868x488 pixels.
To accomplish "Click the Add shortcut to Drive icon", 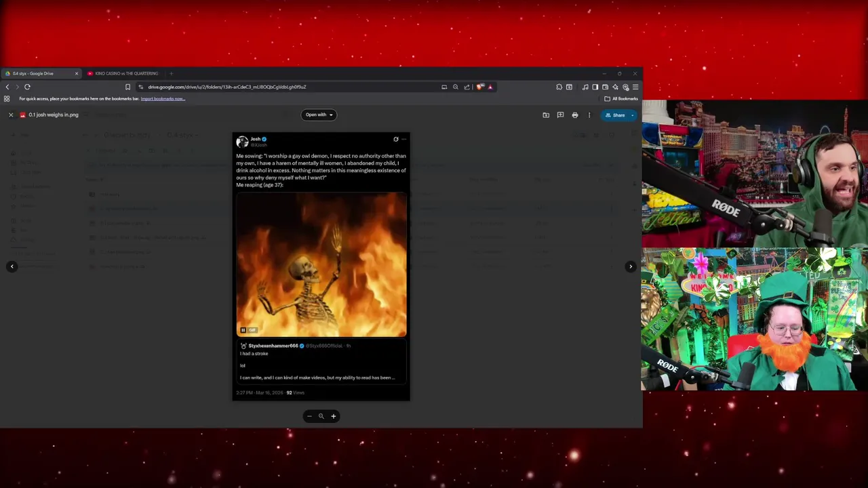I will [546, 115].
